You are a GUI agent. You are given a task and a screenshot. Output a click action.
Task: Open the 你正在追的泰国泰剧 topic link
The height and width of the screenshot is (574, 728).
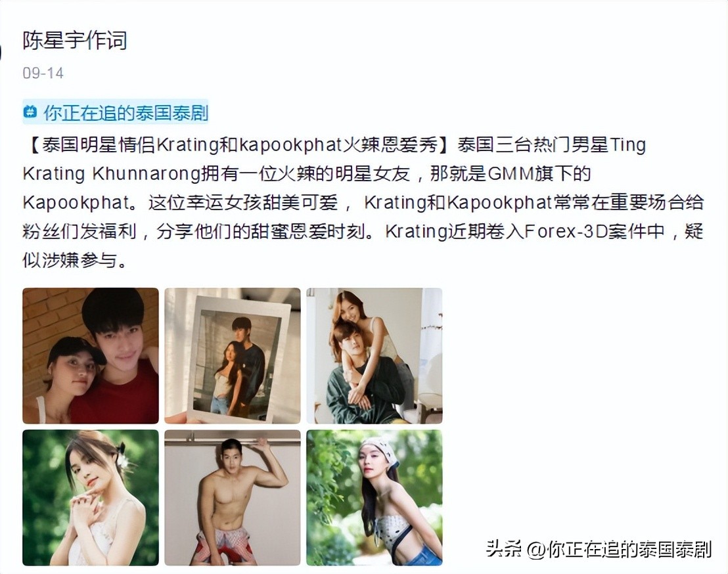125,112
